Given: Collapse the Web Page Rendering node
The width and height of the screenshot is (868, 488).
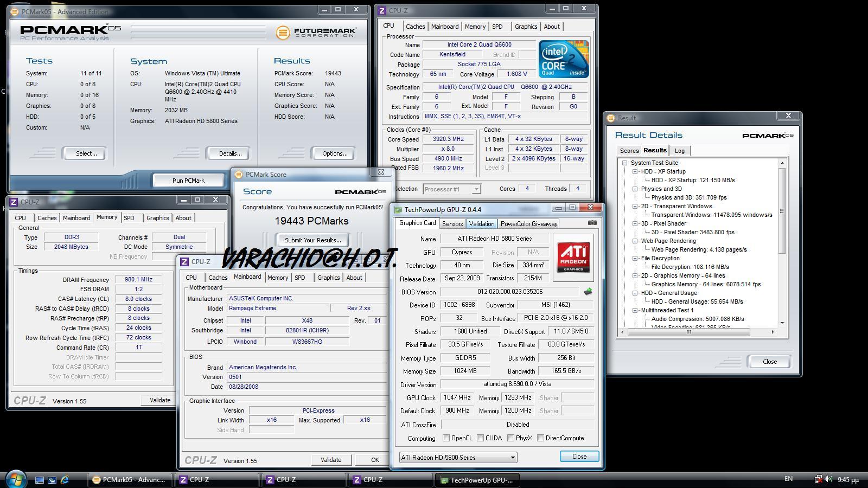Looking at the screenshot, I should [x=635, y=241].
